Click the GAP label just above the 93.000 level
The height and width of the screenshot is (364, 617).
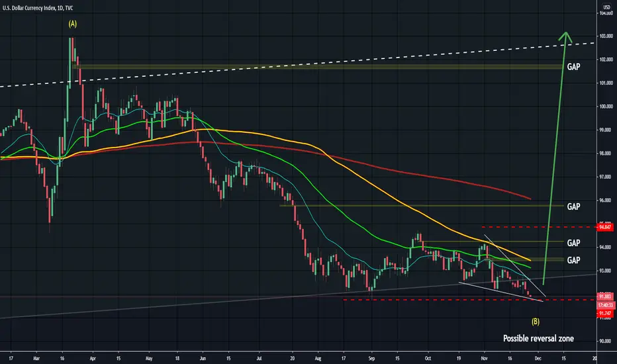pyautogui.click(x=573, y=260)
